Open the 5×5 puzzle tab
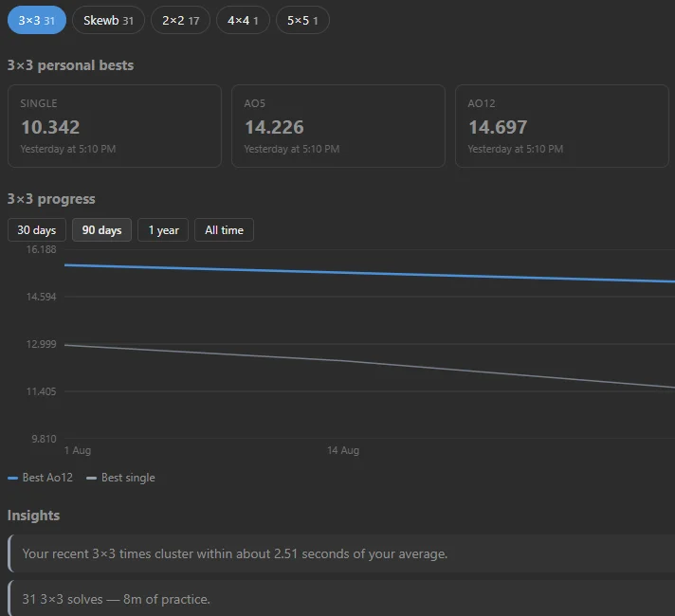 (x=302, y=20)
